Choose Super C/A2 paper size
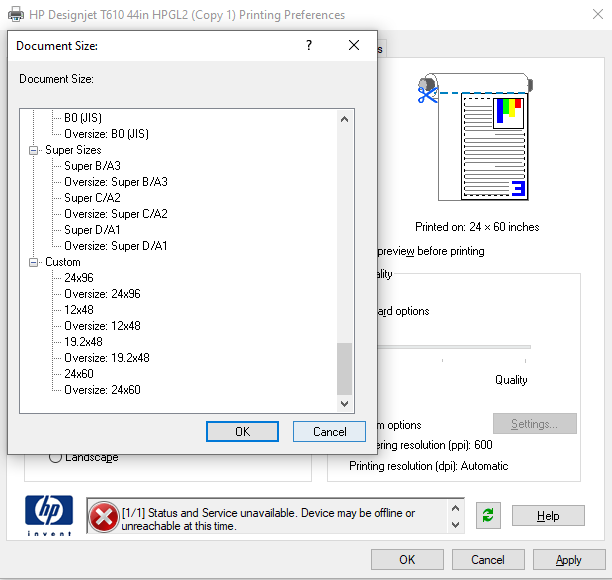Image resolution: width=612 pixels, height=580 pixels. (93, 198)
